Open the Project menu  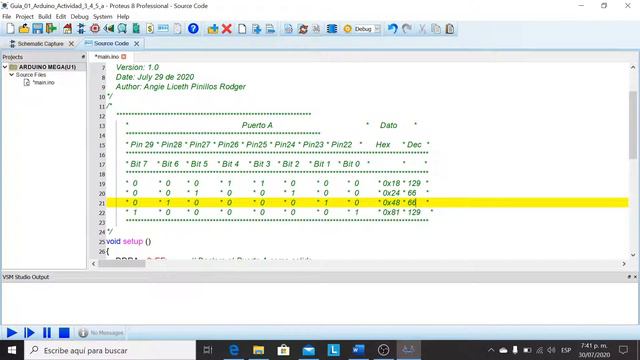(x=24, y=17)
